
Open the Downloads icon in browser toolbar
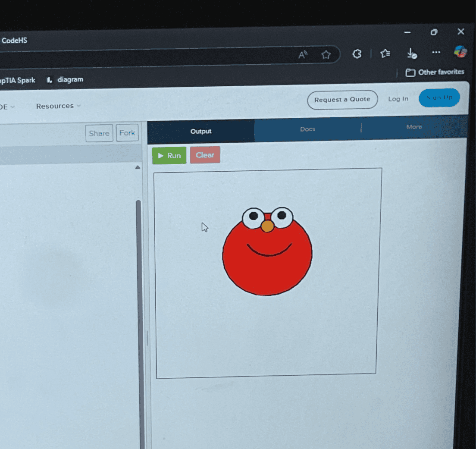click(x=411, y=53)
